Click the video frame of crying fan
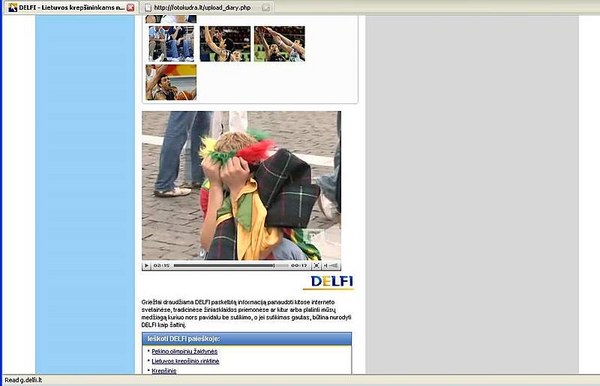 (x=241, y=186)
